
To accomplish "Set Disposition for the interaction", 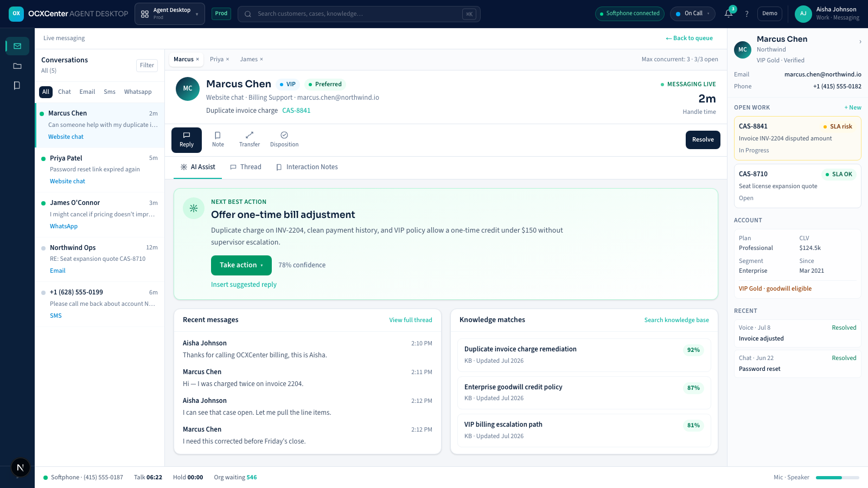I will (284, 139).
